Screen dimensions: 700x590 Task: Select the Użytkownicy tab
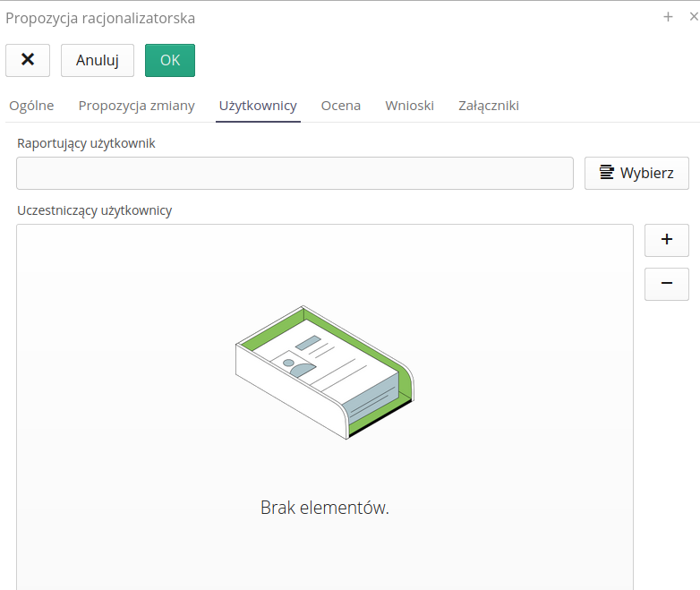[x=258, y=106]
